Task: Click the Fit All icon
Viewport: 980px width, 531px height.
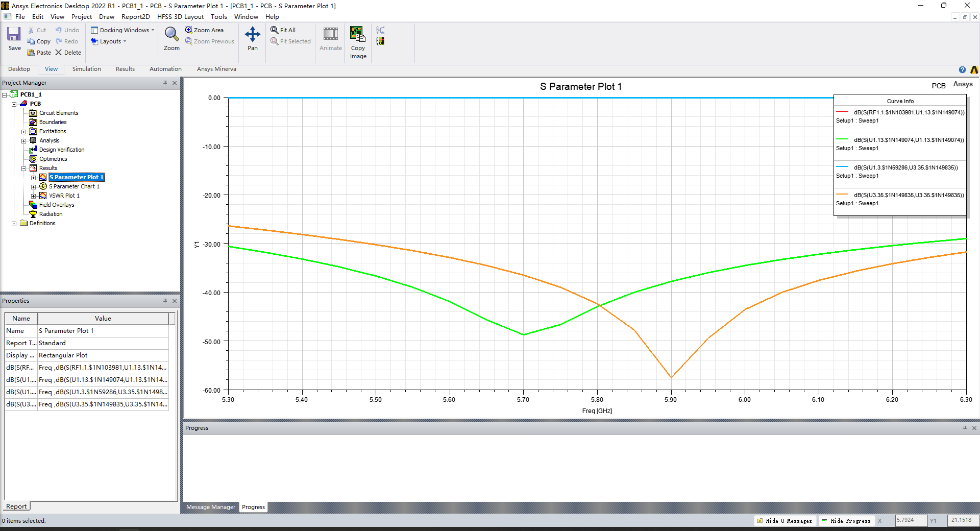Action: click(275, 30)
